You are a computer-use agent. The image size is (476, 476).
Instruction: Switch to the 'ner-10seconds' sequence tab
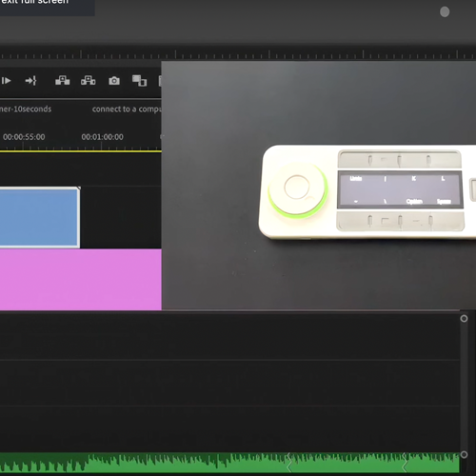[x=26, y=109]
